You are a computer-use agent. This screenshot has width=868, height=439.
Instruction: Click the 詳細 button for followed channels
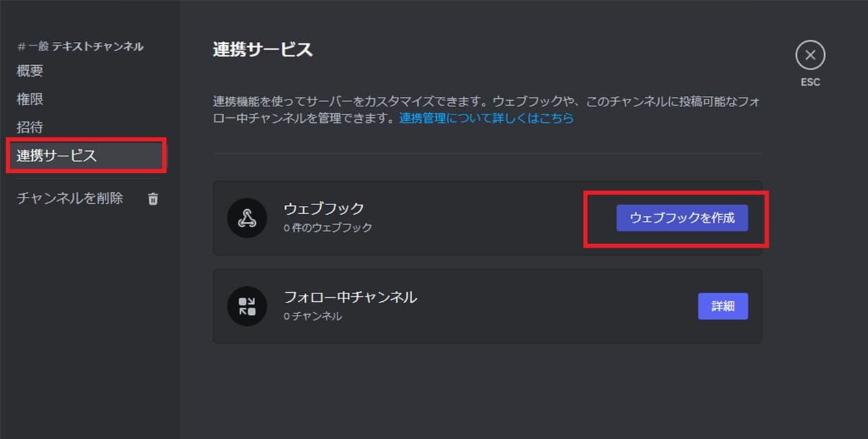(x=723, y=306)
